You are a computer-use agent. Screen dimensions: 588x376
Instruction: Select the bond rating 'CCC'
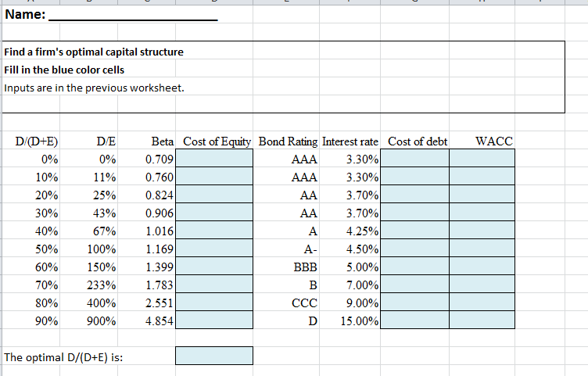pyautogui.click(x=304, y=303)
